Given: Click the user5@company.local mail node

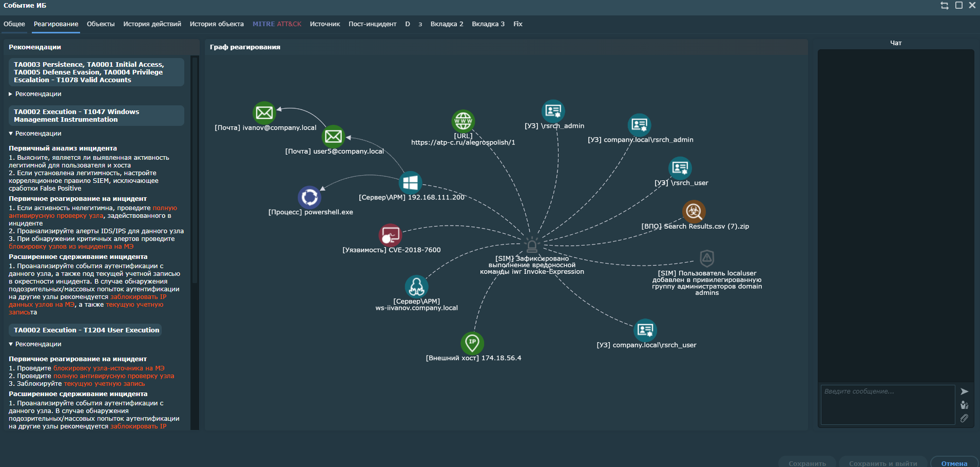Looking at the screenshot, I should [x=334, y=136].
